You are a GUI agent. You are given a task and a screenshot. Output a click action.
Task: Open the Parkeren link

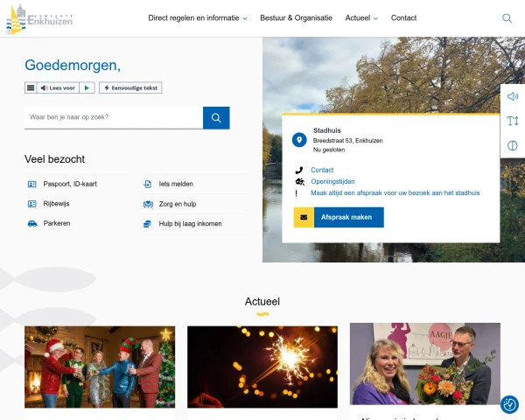pyautogui.click(x=57, y=223)
